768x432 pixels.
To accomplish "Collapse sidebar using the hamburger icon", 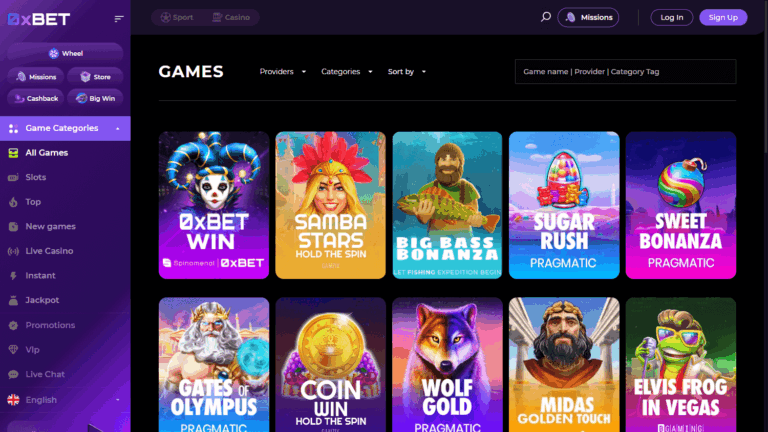I will pos(119,19).
